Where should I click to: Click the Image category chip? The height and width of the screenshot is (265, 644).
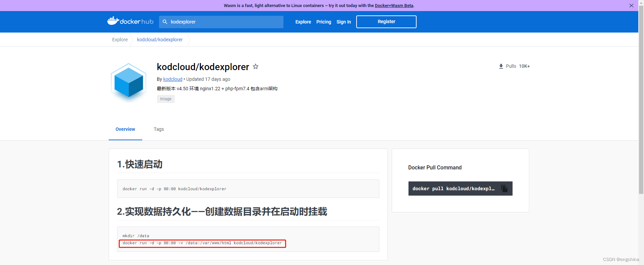click(166, 99)
